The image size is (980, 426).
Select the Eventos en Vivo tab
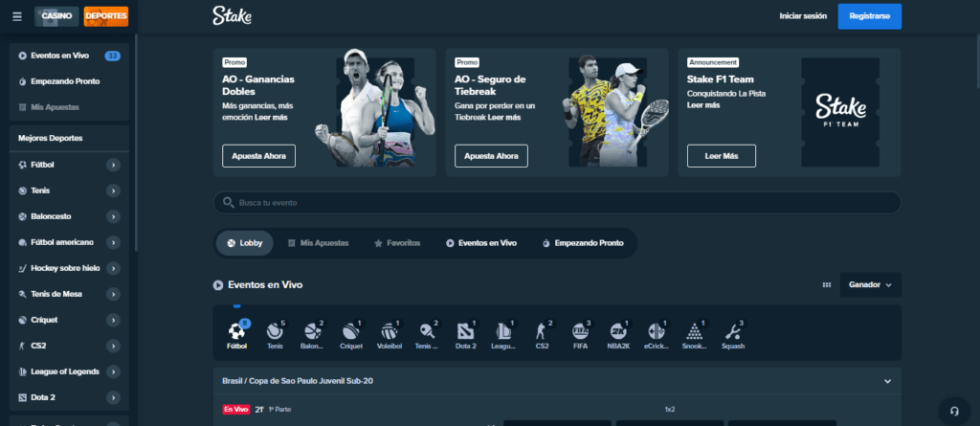tap(481, 243)
